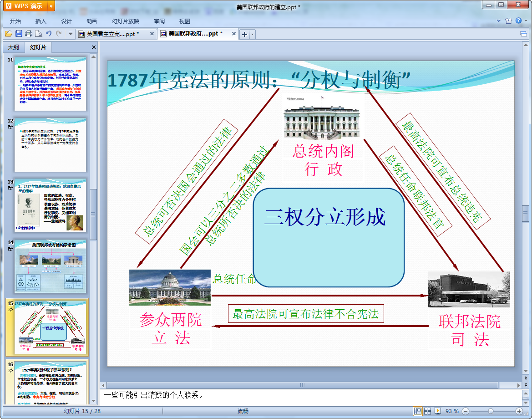Open the 设计 ribbon tab
The width and height of the screenshot is (532, 419).
point(66,21)
